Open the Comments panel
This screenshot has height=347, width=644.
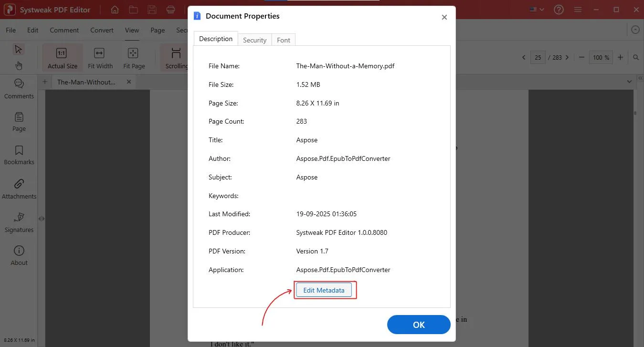[19, 88]
